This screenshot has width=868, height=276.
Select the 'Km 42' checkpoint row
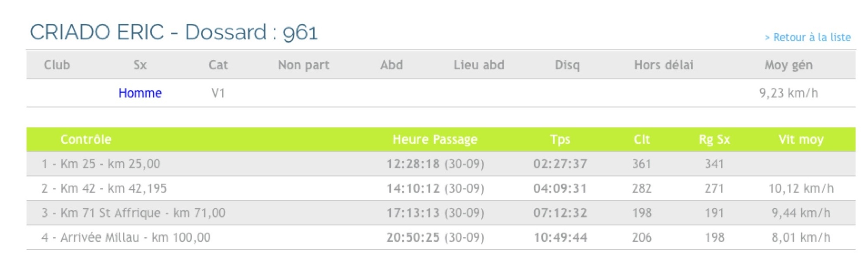441,188
